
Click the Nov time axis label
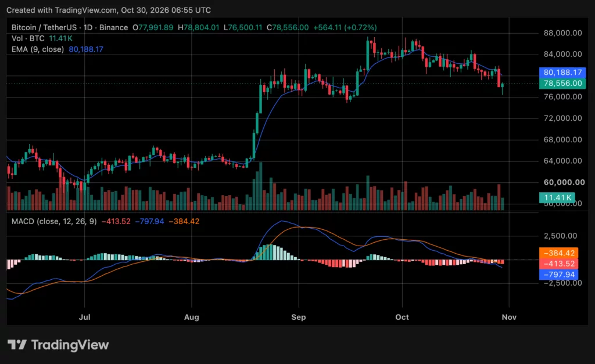pyautogui.click(x=509, y=317)
